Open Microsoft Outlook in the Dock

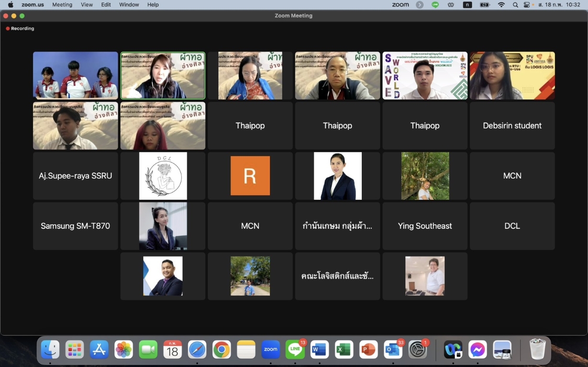coord(393,350)
